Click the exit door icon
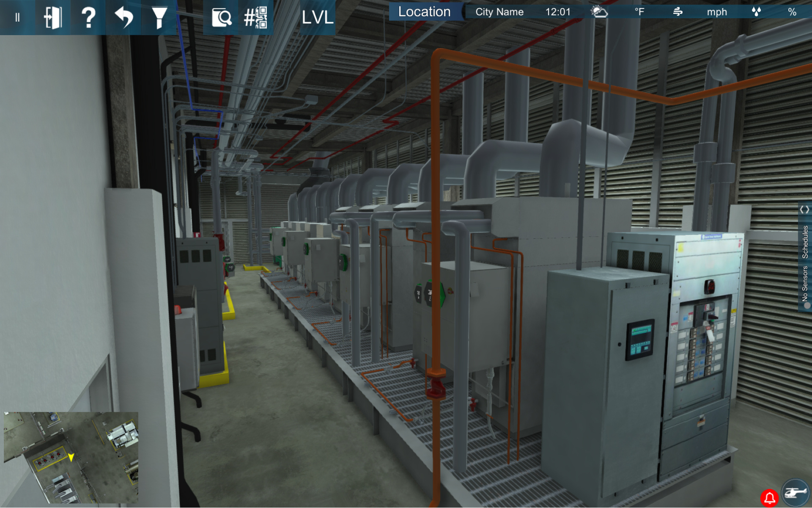Image resolution: width=812 pixels, height=508 pixels. click(x=53, y=17)
